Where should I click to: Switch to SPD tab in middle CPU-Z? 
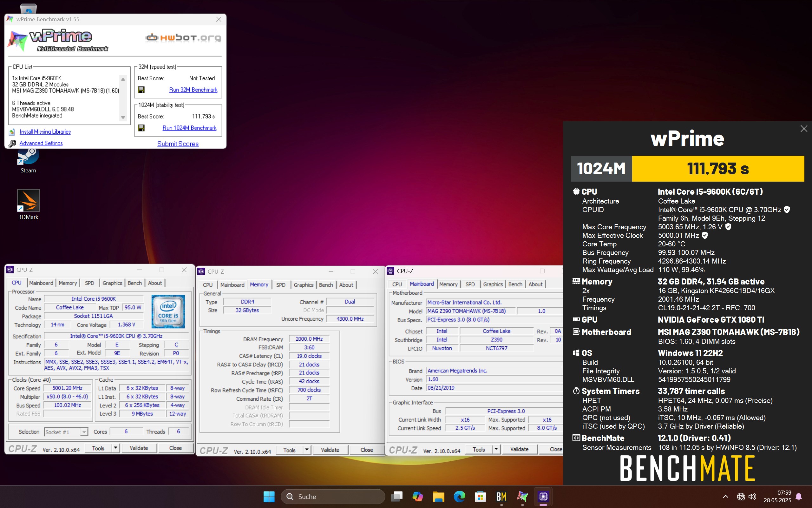point(281,285)
